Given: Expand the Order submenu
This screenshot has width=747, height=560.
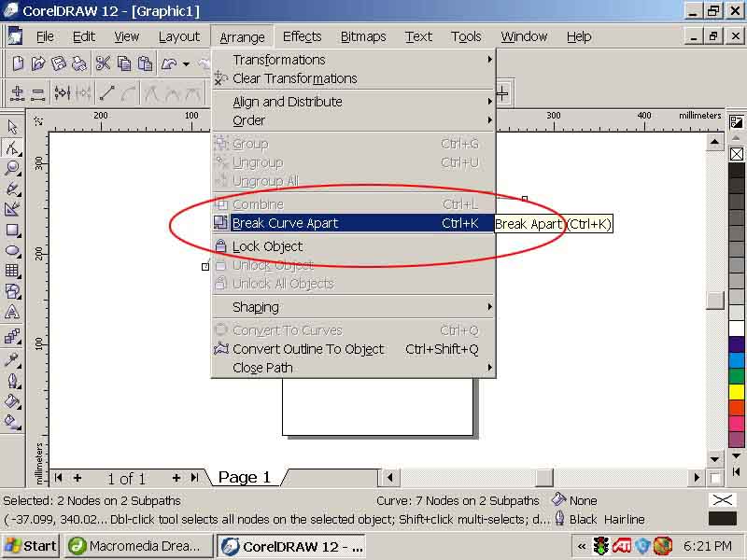Looking at the screenshot, I should click(353, 120).
